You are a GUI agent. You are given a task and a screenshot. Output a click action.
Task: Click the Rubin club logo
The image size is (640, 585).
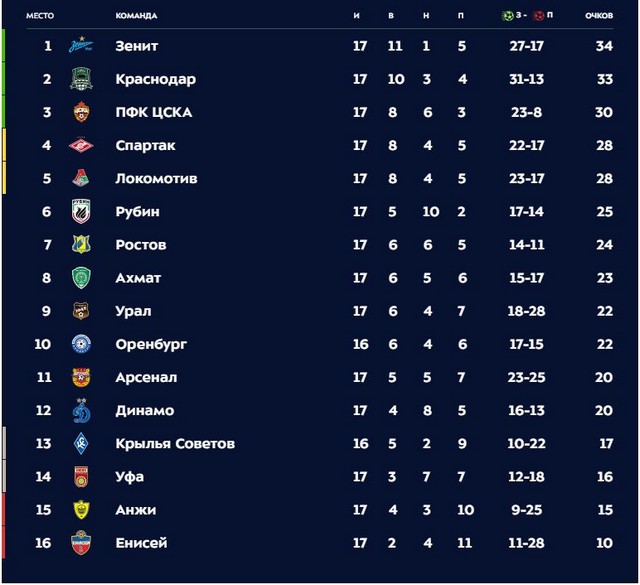81,211
